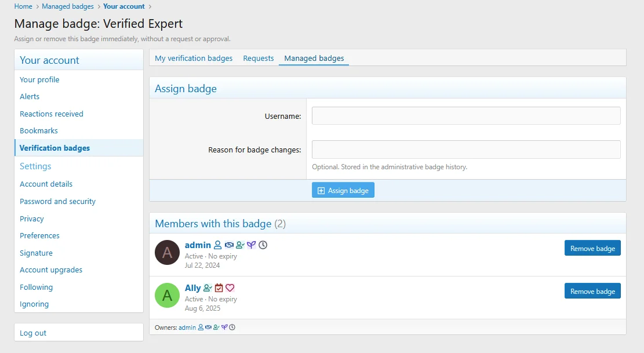Switch to My verification badges tab
Image resolution: width=644 pixels, height=353 pixels.
[194, 59]
